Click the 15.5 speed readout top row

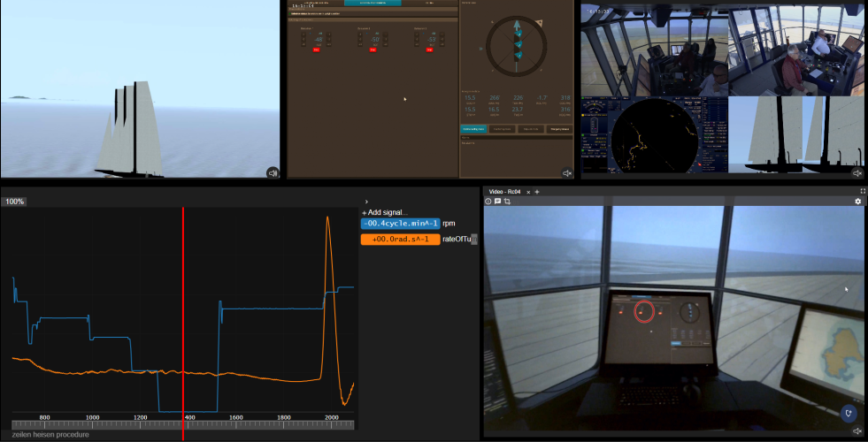tap(470, 98)
